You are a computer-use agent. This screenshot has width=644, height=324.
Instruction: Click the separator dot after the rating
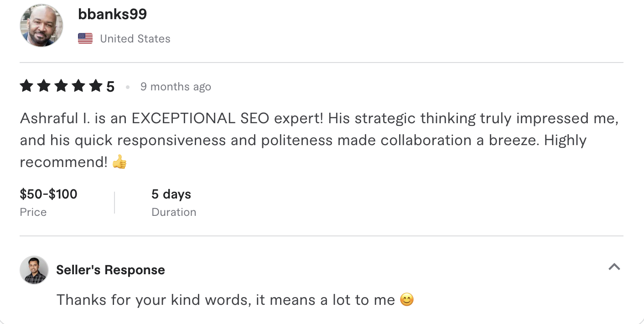(x=128, y=87)
